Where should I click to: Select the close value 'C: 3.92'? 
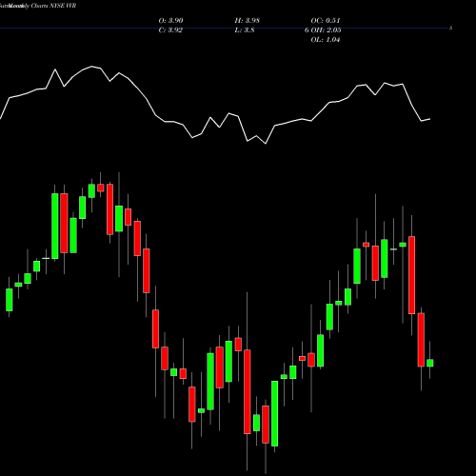pos(170,30)
